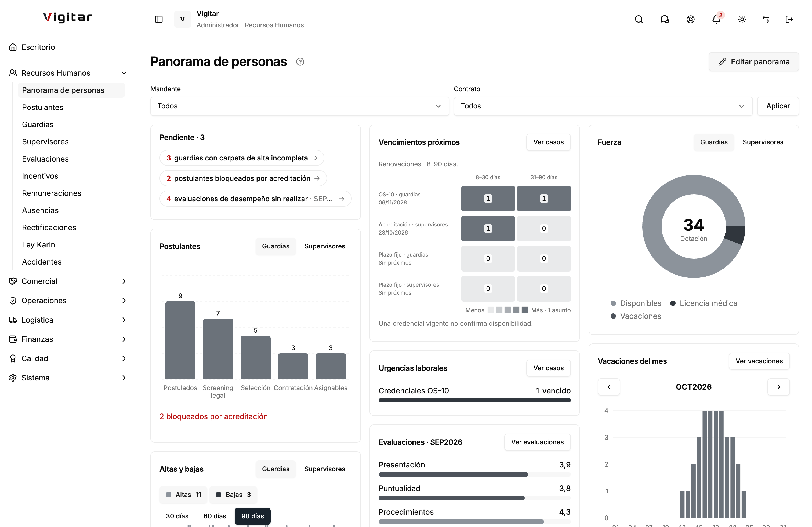Open Ley Karin in the sidebar

tap(71, 245)
